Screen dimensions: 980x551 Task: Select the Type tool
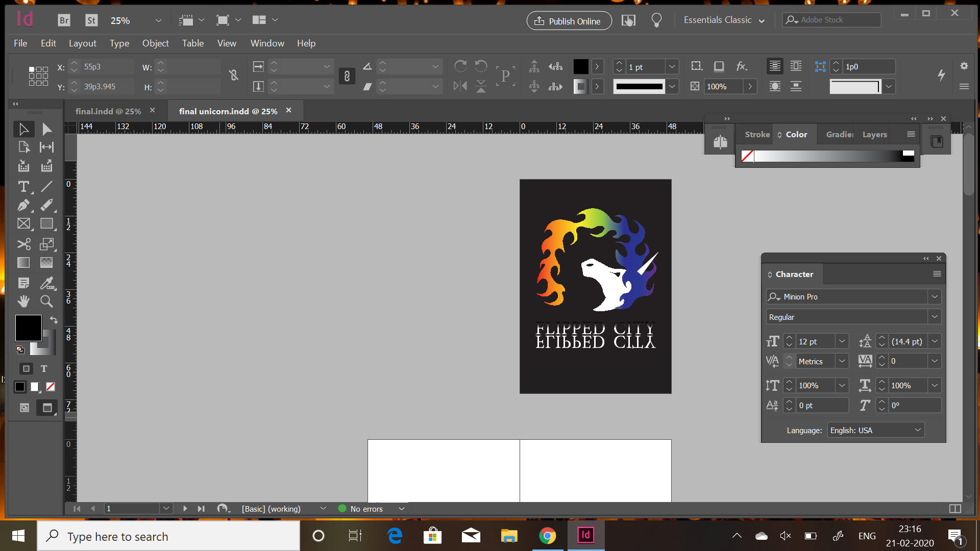(x=23, y=187)
